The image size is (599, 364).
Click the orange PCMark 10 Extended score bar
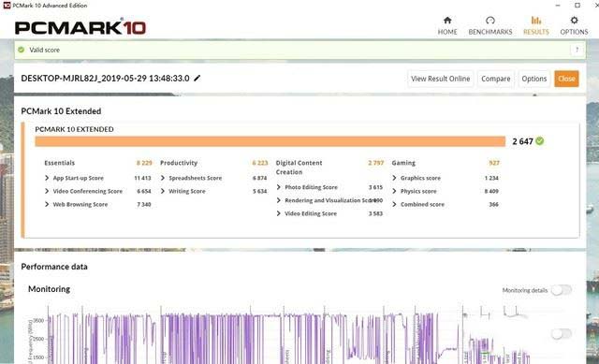click(x=270, y=141)
